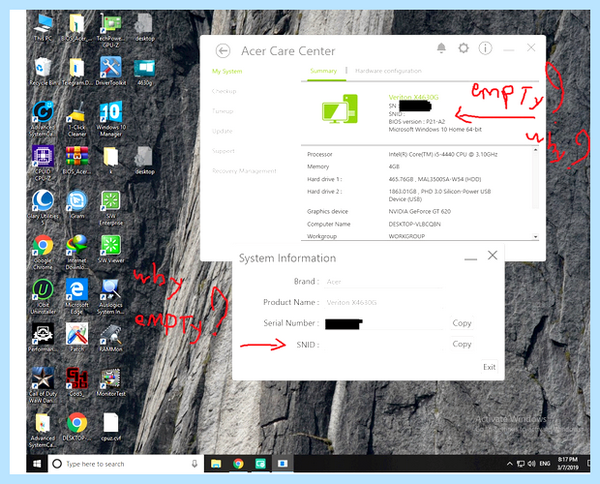600x484 pixels.
Task: Close the System Information dialog
Action: coord(492,255)
